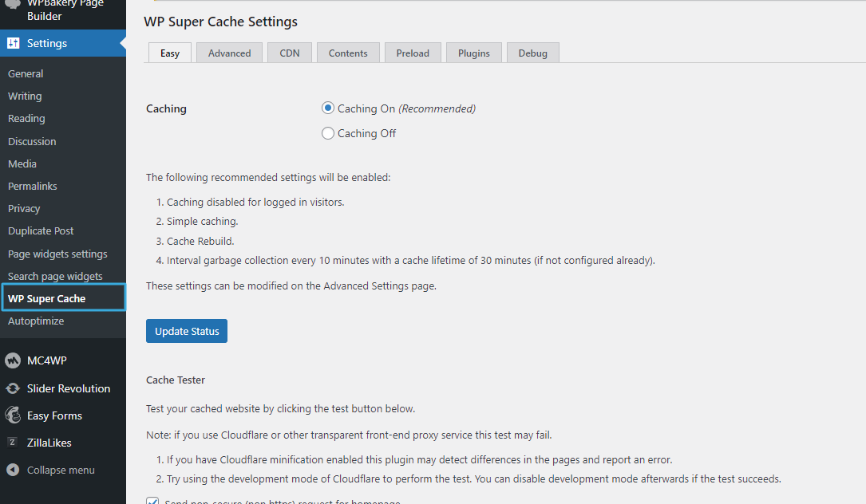Open the Contents tab
This screenshot has height=504, width=866.
(x=348, y=53)
